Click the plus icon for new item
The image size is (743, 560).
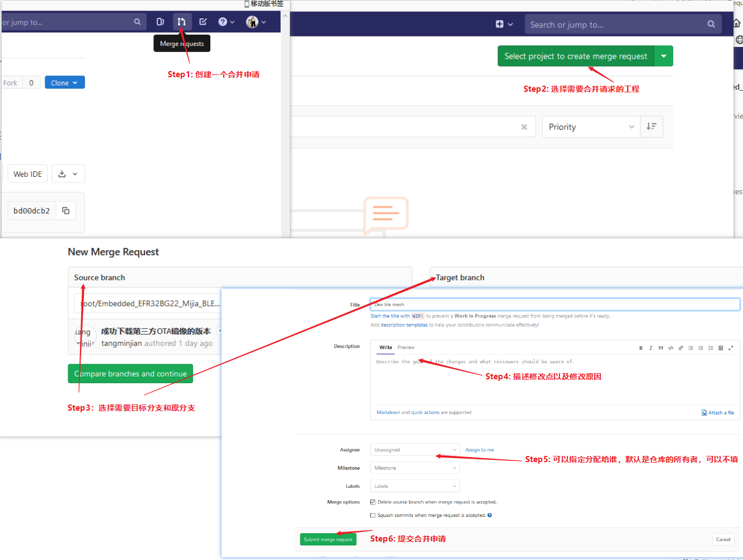[x=500, y=24]
